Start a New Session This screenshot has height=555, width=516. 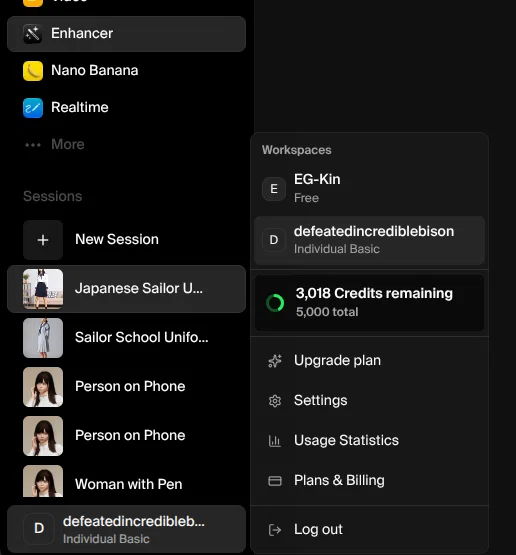pos(126,240)
